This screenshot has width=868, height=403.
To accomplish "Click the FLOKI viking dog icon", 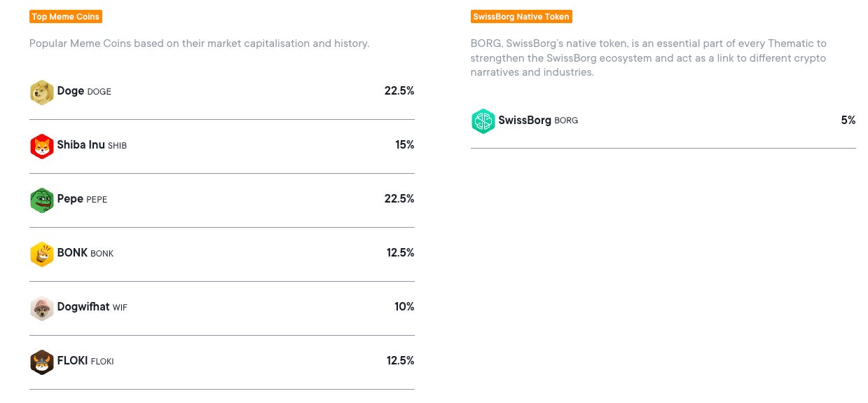I will [42, 362].
